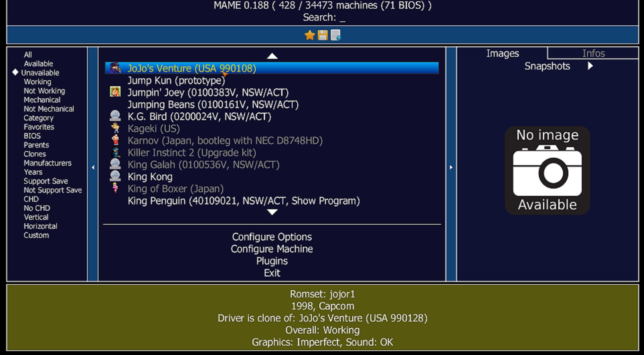Click Exit in the menu
This screenshot has height=355, width=644.
point(272,273)
